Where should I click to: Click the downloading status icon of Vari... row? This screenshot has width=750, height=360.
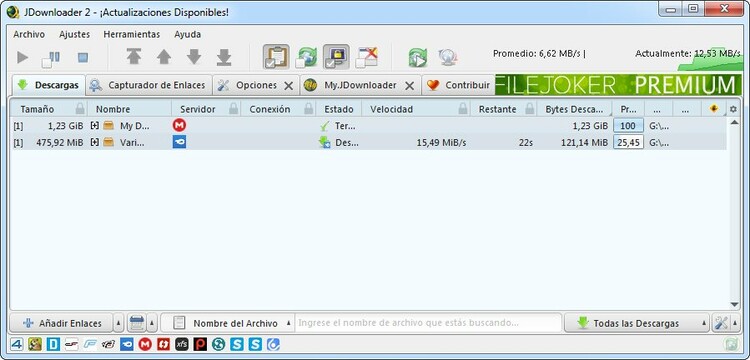click(x=325, y=142)
